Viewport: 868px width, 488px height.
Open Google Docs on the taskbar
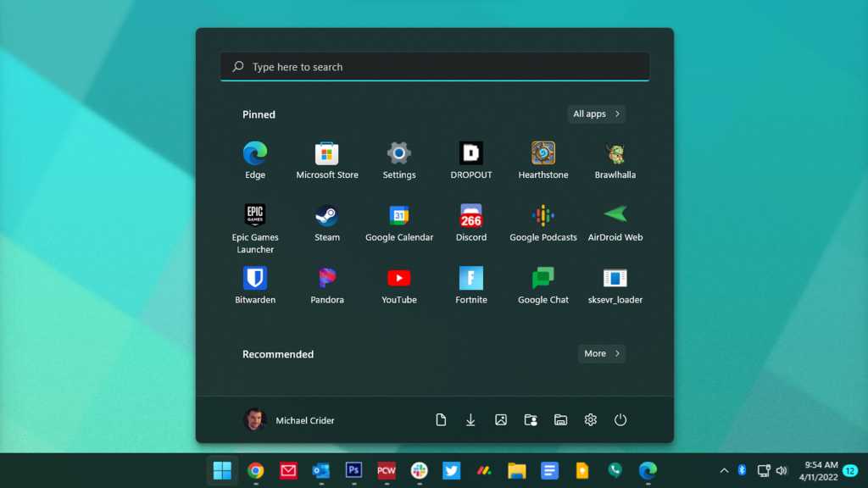pyautogui.click(x=549, y=470)
